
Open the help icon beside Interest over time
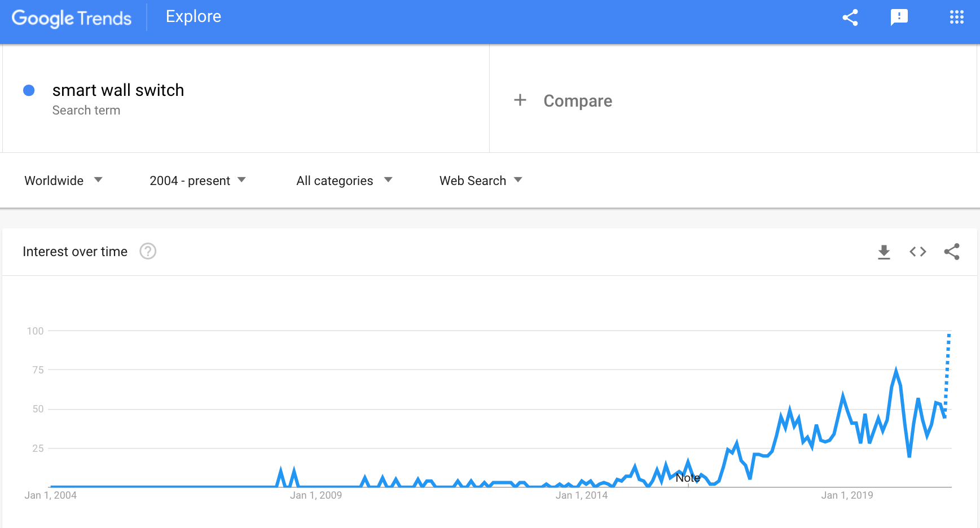point(148,251)
